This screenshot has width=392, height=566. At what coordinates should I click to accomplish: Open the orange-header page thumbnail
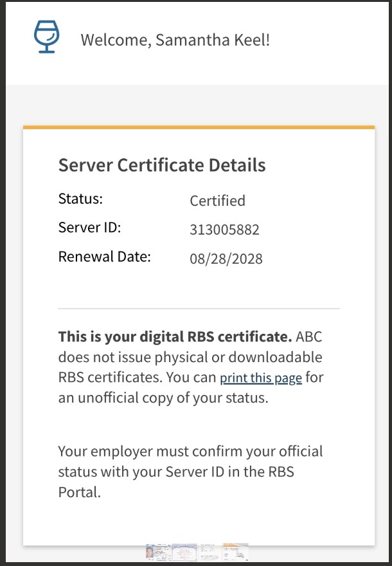tap(235, 552)
